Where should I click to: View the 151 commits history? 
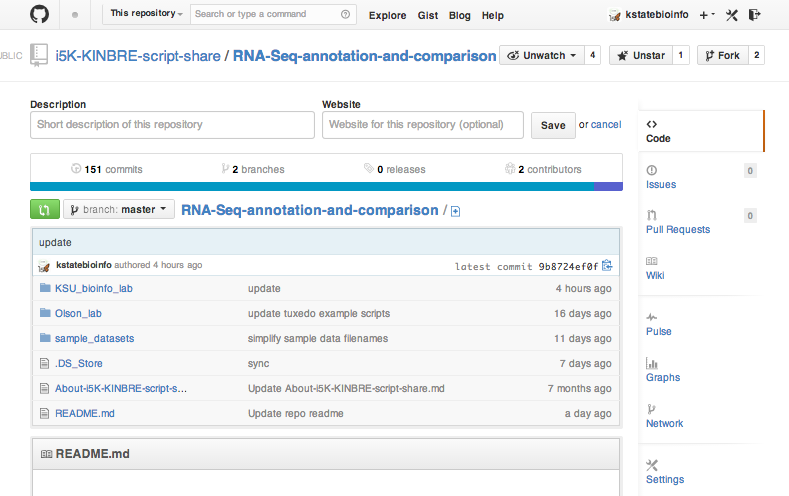pyautogui.click(x=107, y=169)
